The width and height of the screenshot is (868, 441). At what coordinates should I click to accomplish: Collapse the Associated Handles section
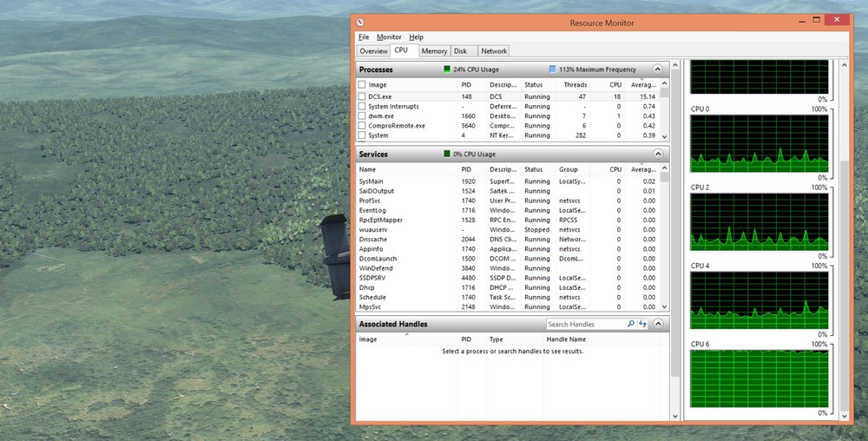click(657, 324)
